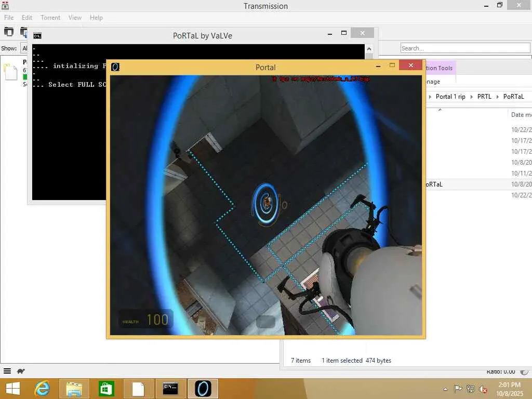Toggle turtle speed-limit mode in Transmission
This screenshot has width=532, height=399.
[x=21, y=371]
